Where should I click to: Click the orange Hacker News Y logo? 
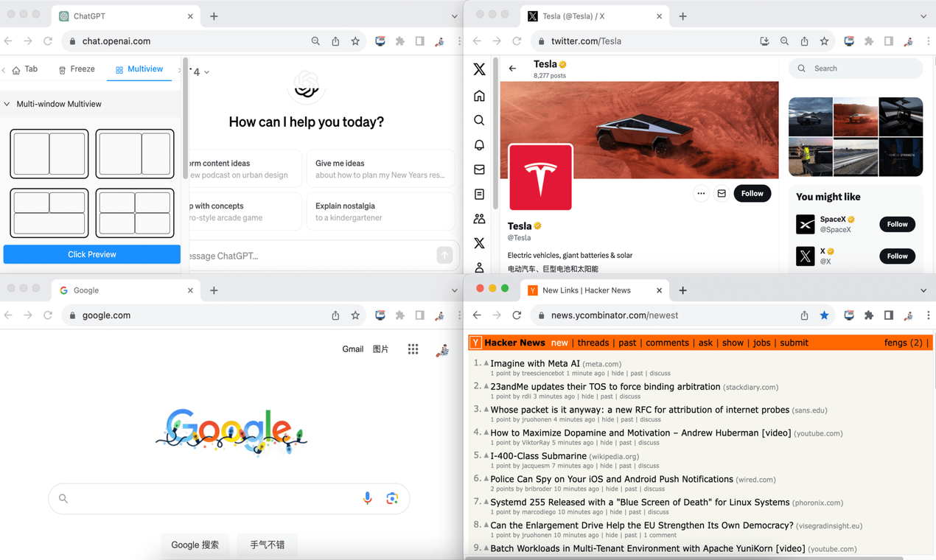(x=477, y=343)
